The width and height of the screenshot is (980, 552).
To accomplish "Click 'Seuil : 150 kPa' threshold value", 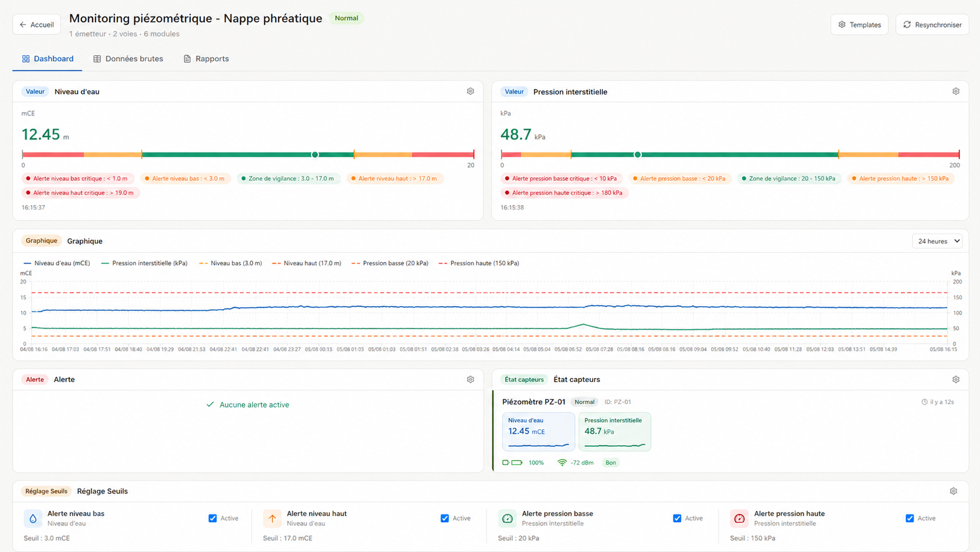I will (x=753, y=538).
